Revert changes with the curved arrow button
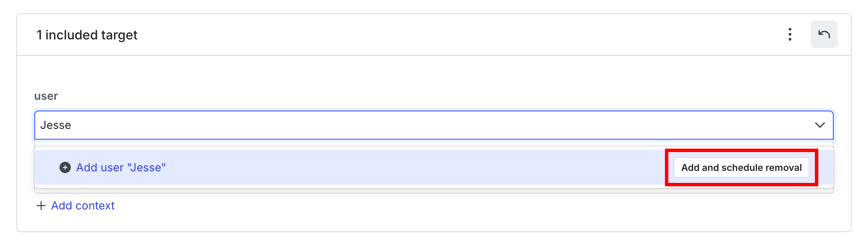The width and height of the screenshot is (868, 245). click(824, 34)
